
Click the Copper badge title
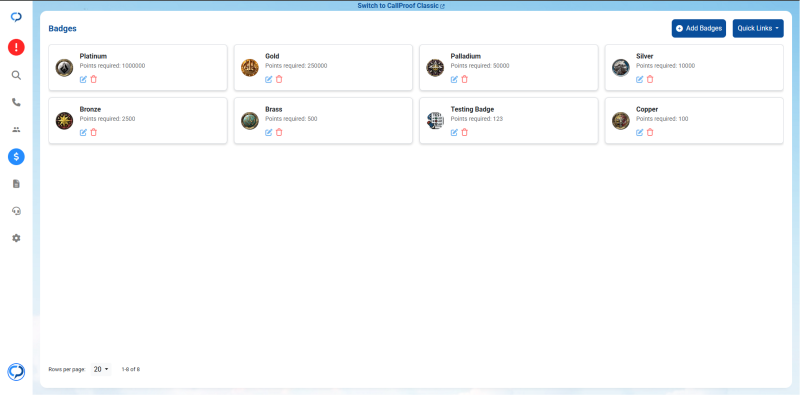(x=647, y=109)
